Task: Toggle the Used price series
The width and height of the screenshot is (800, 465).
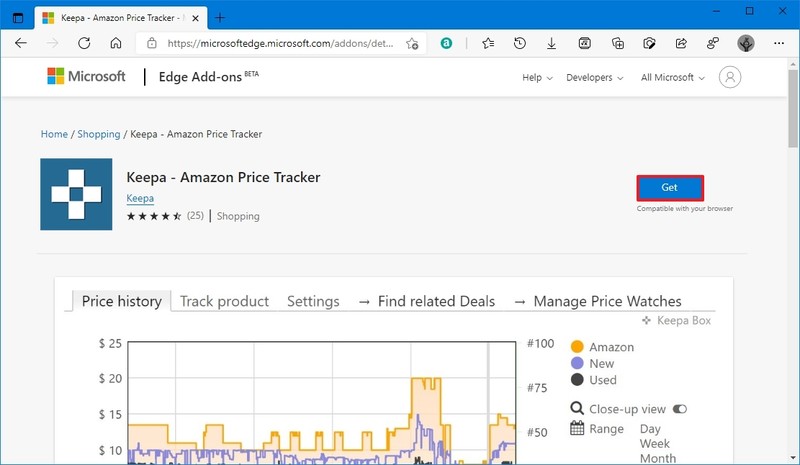Action: tap(594, 380)
